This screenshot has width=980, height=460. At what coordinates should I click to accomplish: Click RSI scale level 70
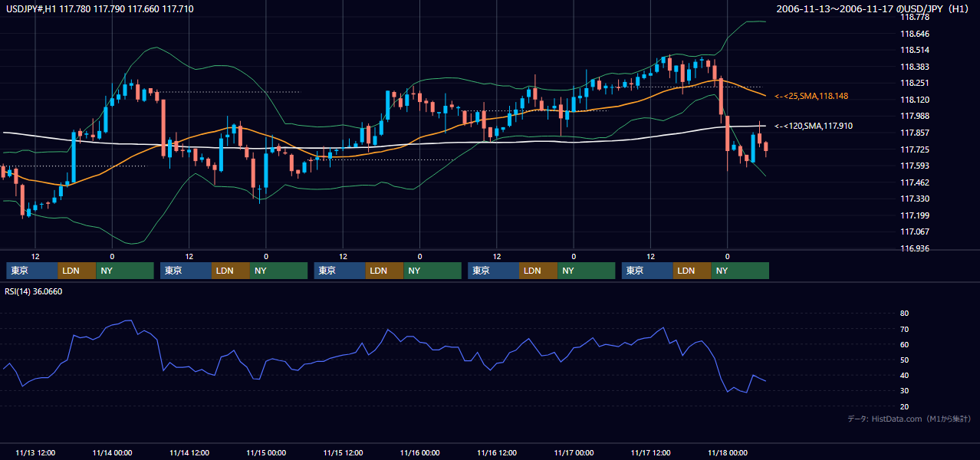pyautogui.click(x=904, y=329)
